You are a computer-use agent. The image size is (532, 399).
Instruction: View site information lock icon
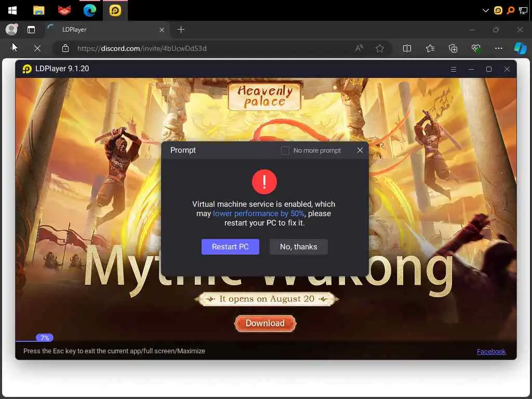[65, 48]
